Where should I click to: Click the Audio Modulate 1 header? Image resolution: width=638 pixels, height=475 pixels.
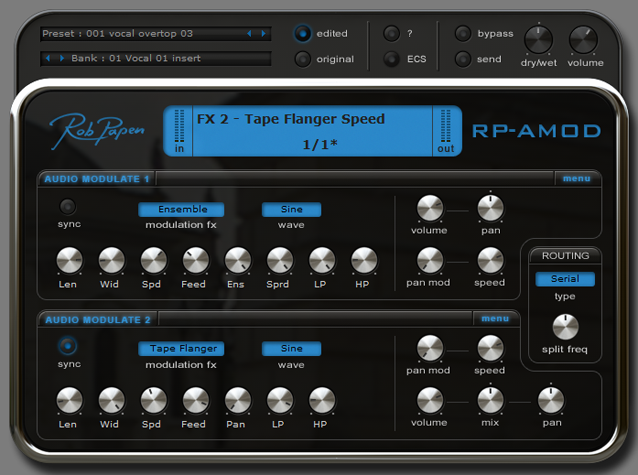click(x=97, y=179)
